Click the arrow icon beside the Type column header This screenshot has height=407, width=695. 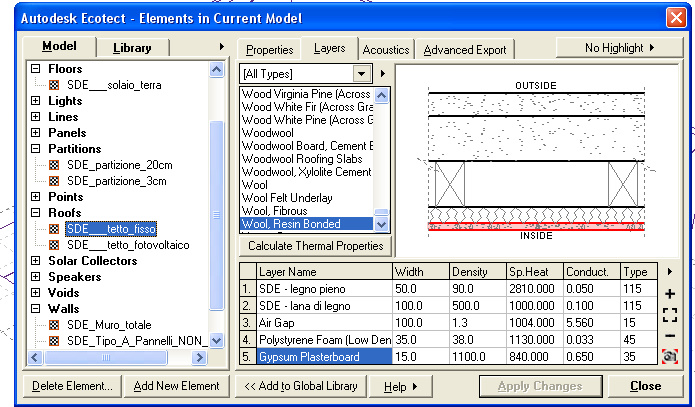pyautogui.click(x=670, y=271)
